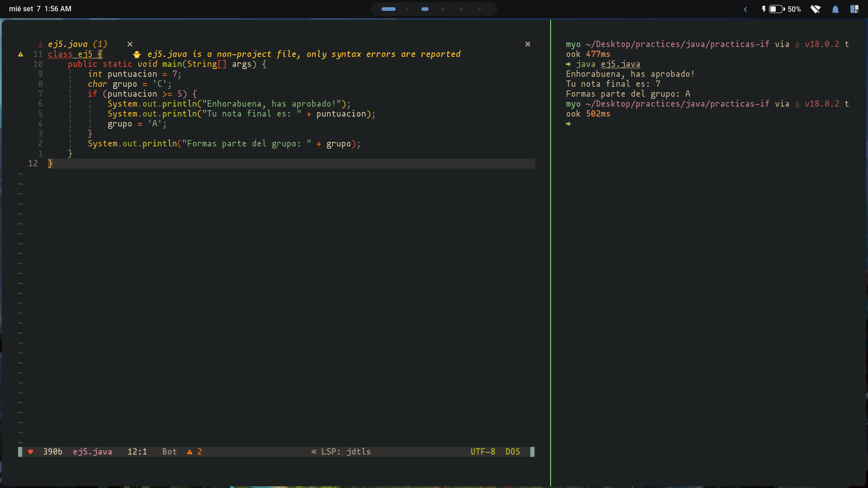Viewport: 868px width, 488px height.
Task: Switch to the first workspace indicator
Action: click(x=388, y=9)
